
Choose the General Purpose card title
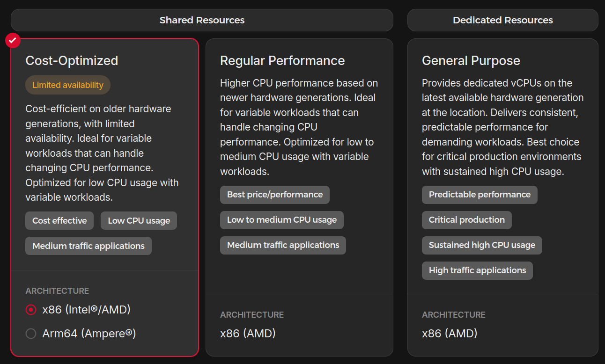(x=471, y=61)
